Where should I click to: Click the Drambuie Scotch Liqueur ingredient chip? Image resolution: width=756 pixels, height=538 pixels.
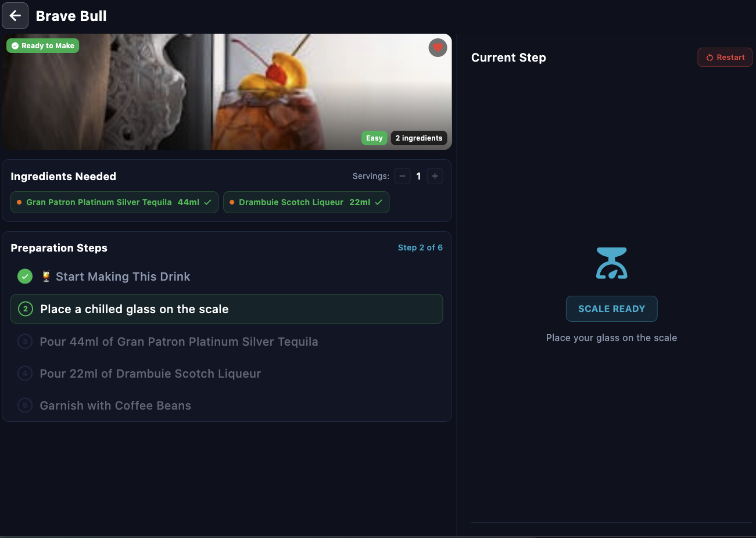coord(306,202)
